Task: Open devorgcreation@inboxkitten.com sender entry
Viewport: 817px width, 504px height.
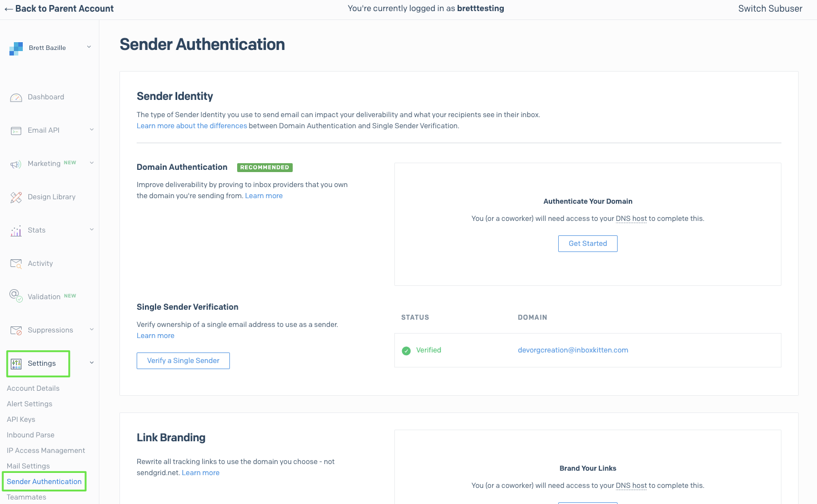Action: coord(573,350)
